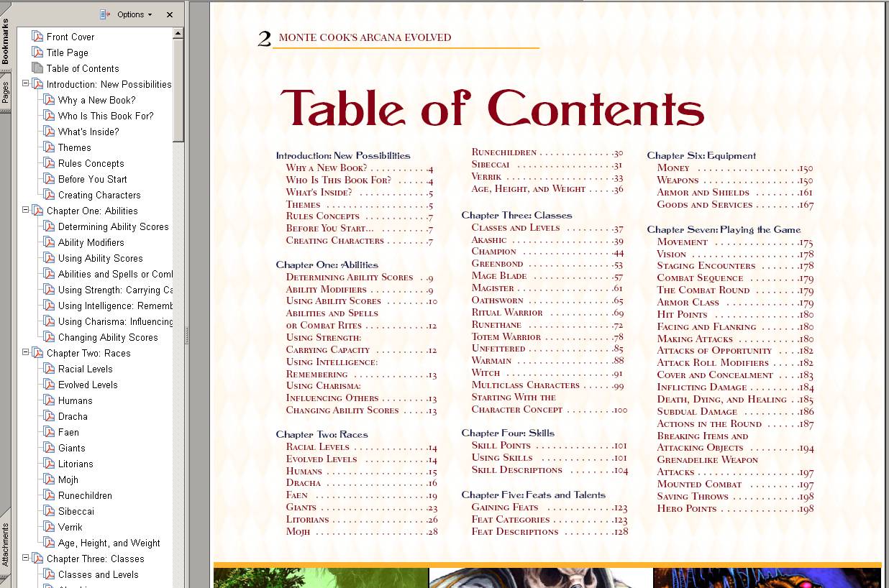Follow the Totem Warrior contents entry

[547, 337]
